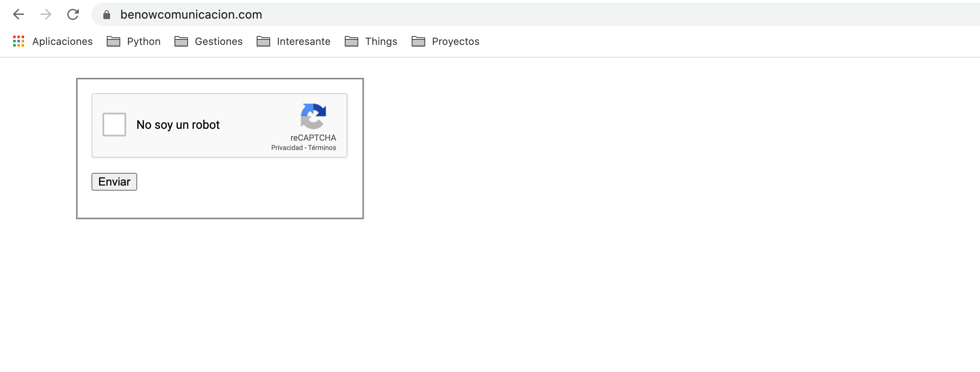This screenshot has height=372, width=980.
Task: Click the 'No soy un robot' label
Action: 178,125
